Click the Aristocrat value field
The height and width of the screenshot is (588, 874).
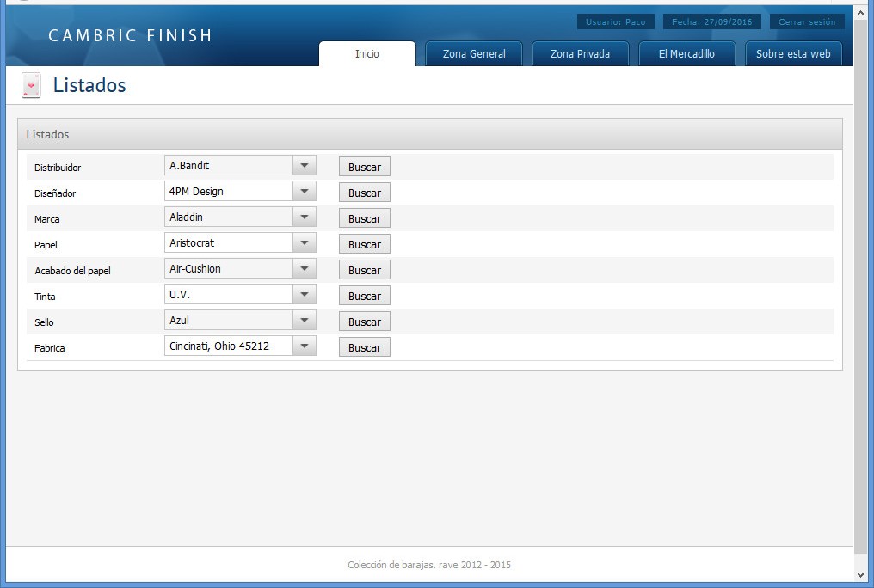[x=229, y=242]
